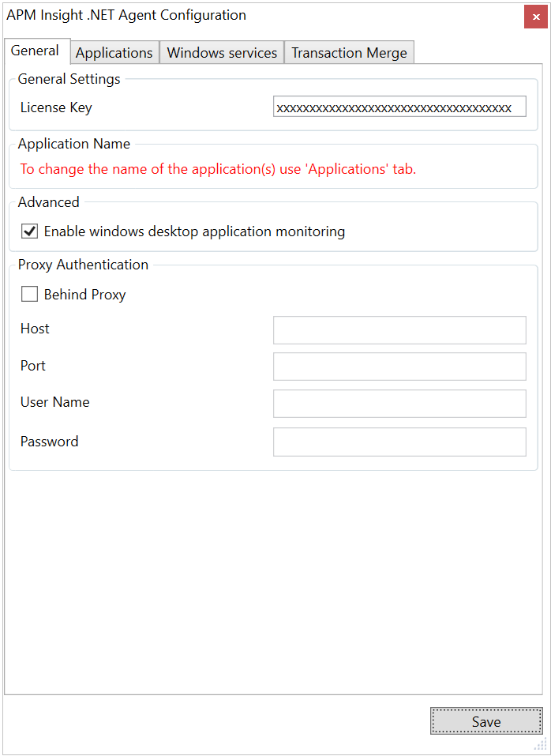
Task: Click the Application Name section heading
Action: click(x=73, y=144)
